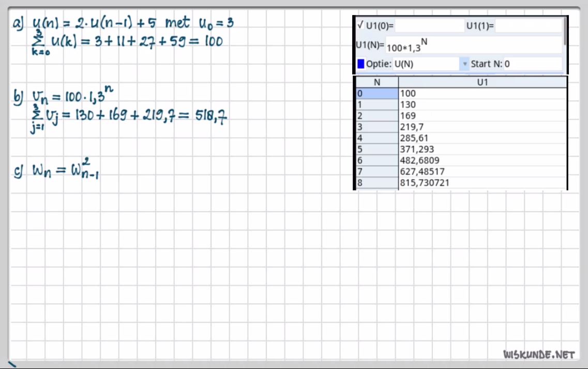Click the U1(0)= input field
Screen dimensions: 588x369
pyautogui.click(x=429, y=26)
